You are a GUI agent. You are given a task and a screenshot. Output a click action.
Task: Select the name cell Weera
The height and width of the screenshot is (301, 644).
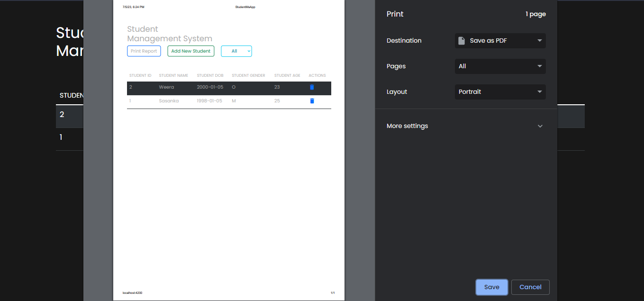pyautogui.click(x=166, y=87)
